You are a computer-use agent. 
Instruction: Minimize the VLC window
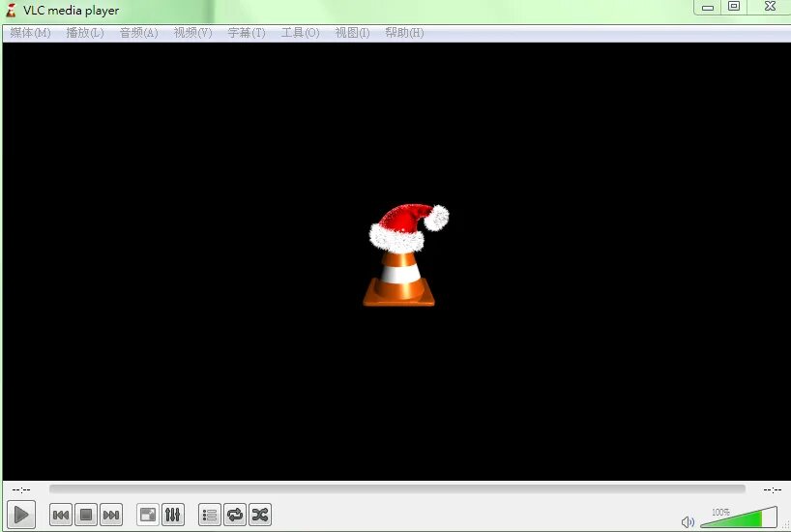point(708,7)
